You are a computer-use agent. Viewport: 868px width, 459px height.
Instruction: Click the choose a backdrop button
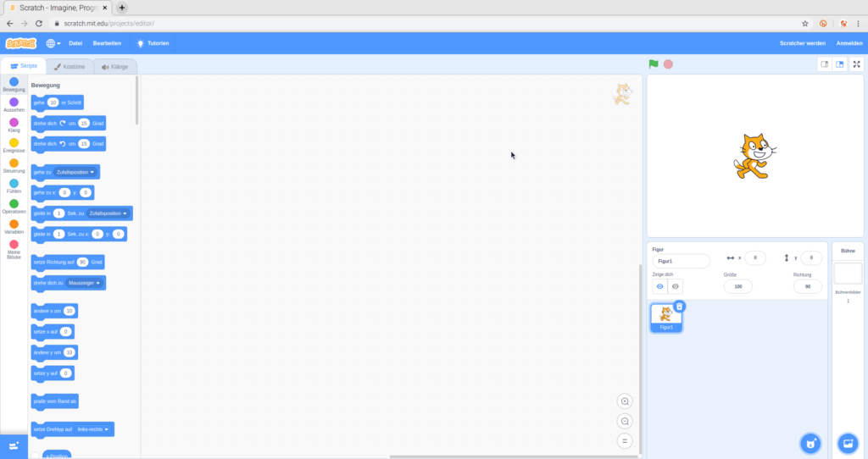[848, 444]
